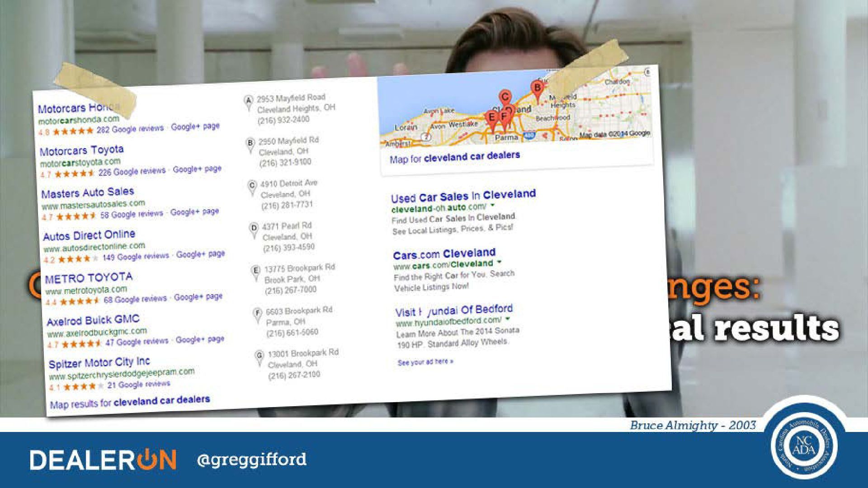
Task: Click phone number (216) 281-7731
Action: pyautogui.click(x=287, y=205)
